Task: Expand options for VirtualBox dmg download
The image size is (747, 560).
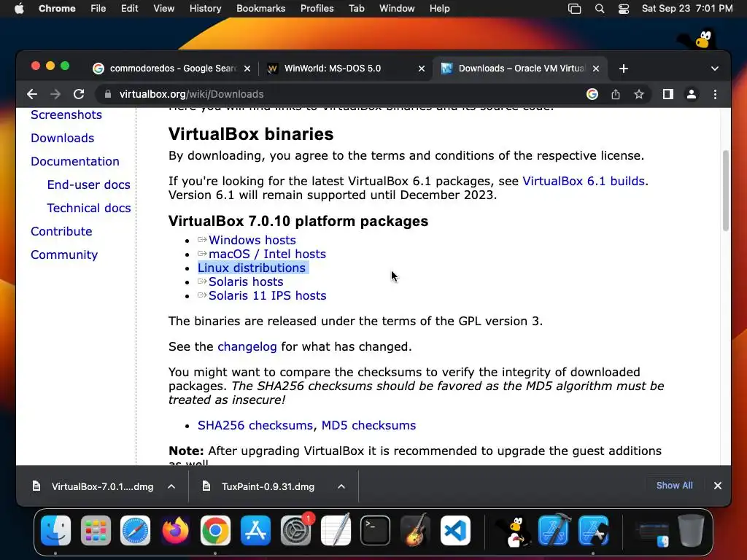Action: 171,486
